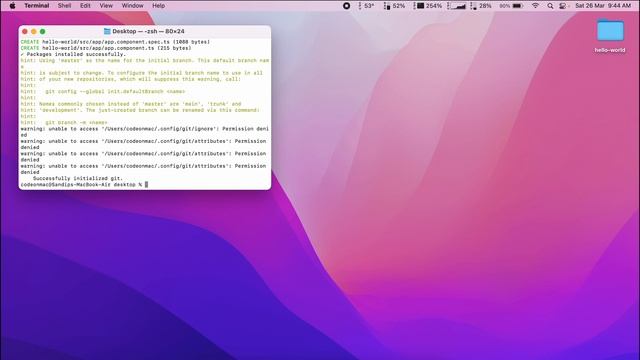Open the View menu
This screenshot has height=360, width=640.
pos(106,6)
